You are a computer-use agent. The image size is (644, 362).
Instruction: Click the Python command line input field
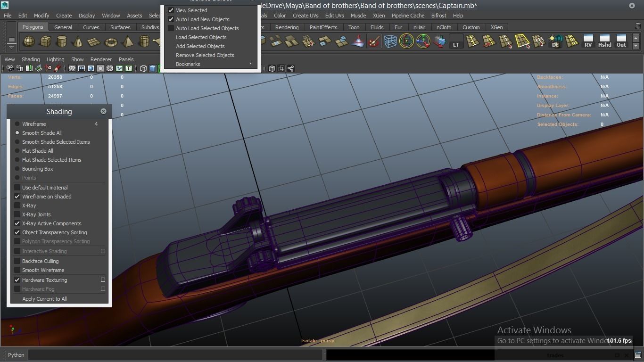175,355
